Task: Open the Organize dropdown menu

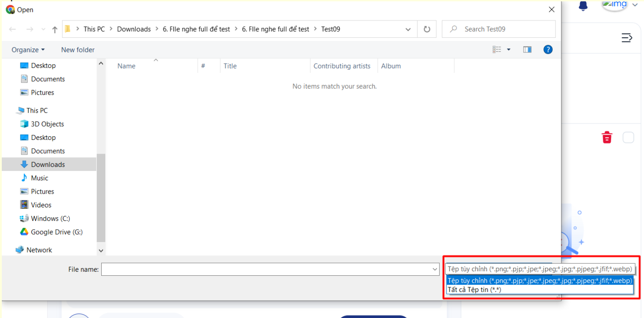Action: [28, 50]
